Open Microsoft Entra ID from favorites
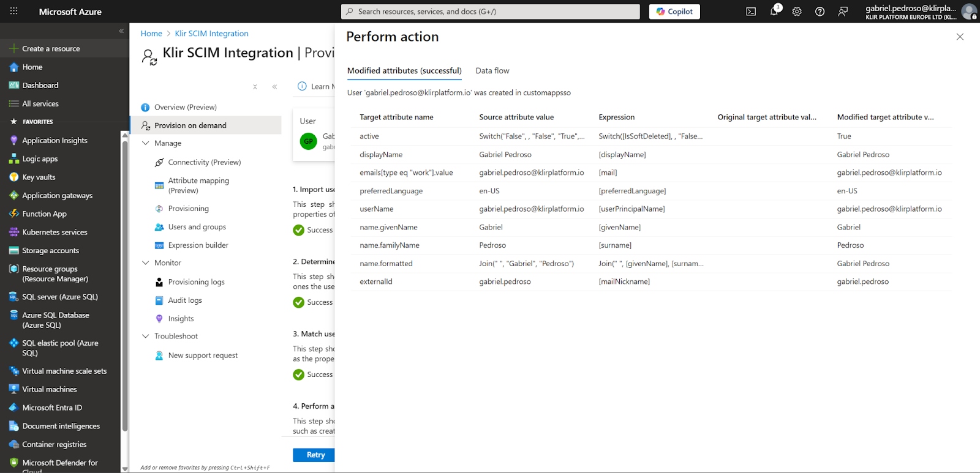The image size is (980, 473). 52,408
